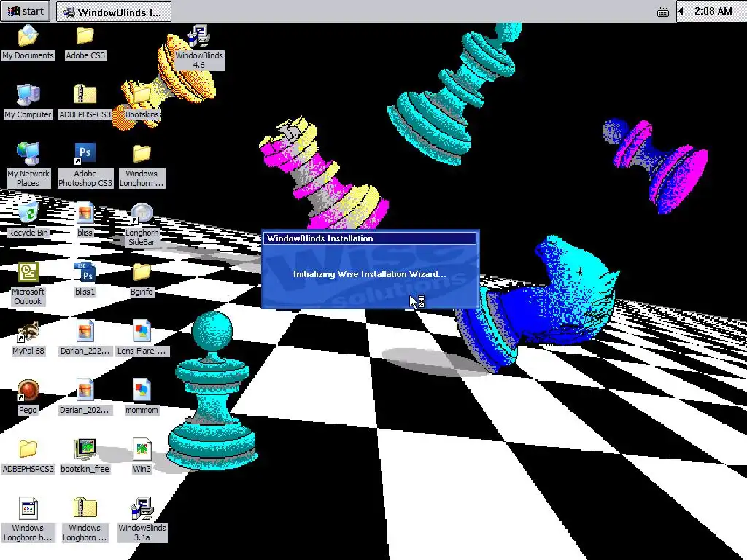Click the on-screen keyboard tray icon
Image resolution: width=747 pixels, height=560 pixels.
pos(662,12)
